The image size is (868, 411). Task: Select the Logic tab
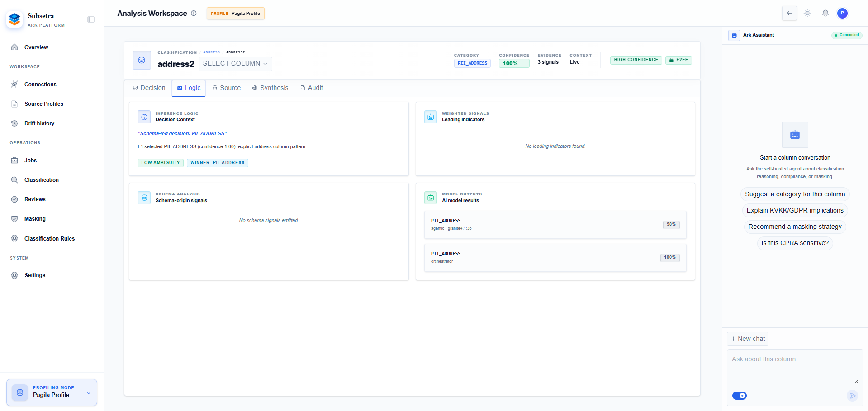pyautogui.click(x=189, y=88)
